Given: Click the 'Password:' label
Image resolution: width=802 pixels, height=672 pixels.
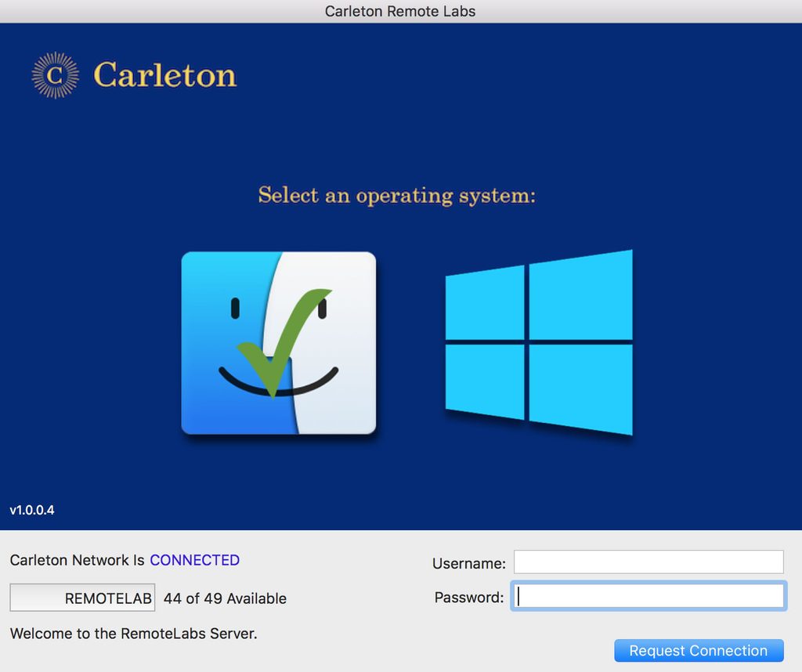Looking at the screenshot, I should [x=469, y=598].
